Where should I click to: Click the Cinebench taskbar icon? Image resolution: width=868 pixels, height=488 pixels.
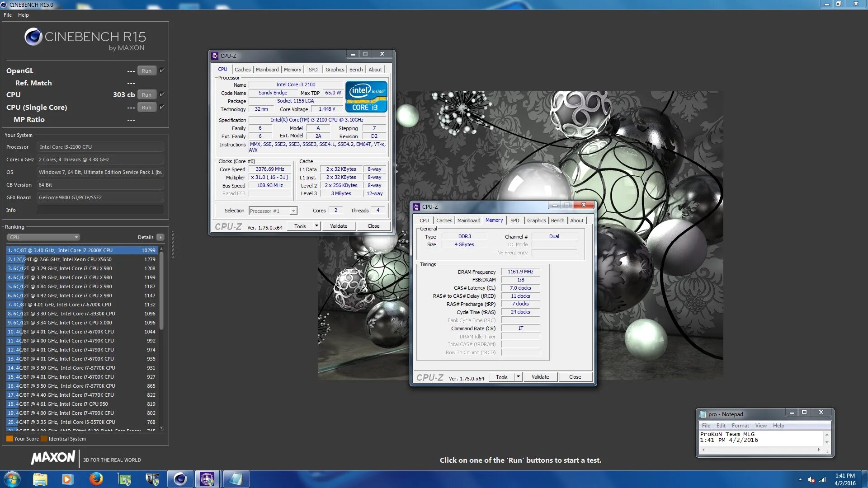coord(180,479)
